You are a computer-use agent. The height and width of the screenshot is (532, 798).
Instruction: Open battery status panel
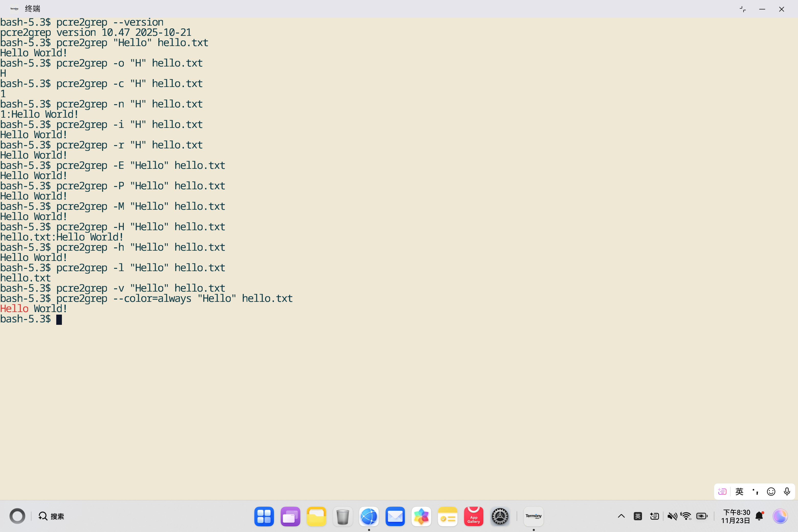(x=702, y=516)
